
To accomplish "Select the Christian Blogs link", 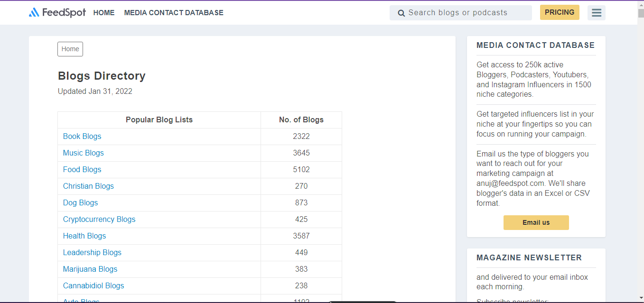I will [88, 186].
